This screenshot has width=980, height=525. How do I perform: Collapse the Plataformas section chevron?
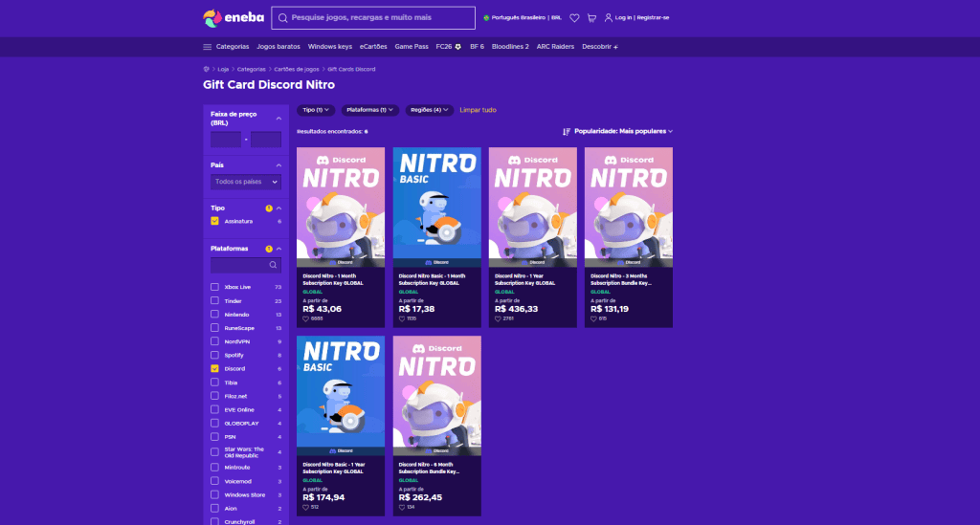click(x=278, y=249)
